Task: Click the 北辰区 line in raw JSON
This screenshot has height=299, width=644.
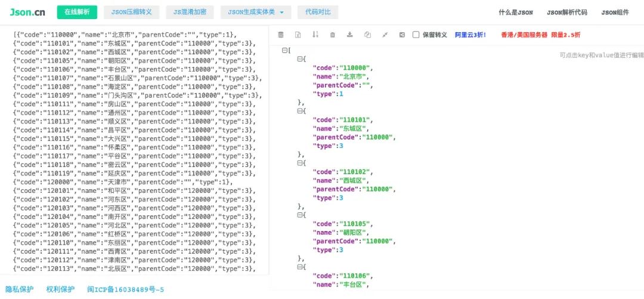Action: [134, 269]
